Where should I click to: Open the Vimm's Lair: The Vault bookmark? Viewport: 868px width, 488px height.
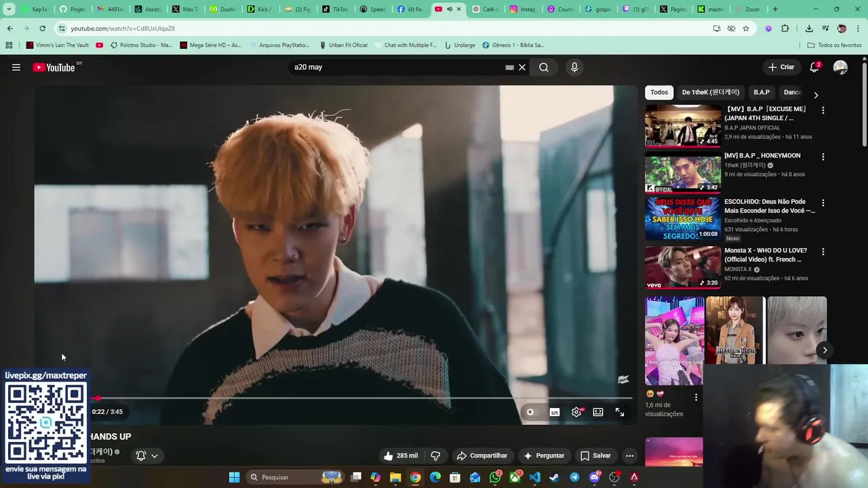click(x=57, y=45)
